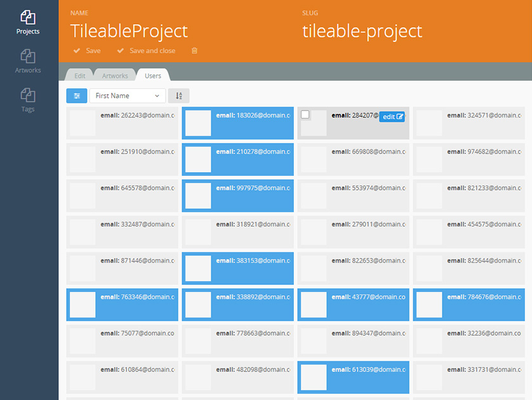532x400 pixels.
Task: Deselect the user tile with email 183026
Action: coord(237,123)
